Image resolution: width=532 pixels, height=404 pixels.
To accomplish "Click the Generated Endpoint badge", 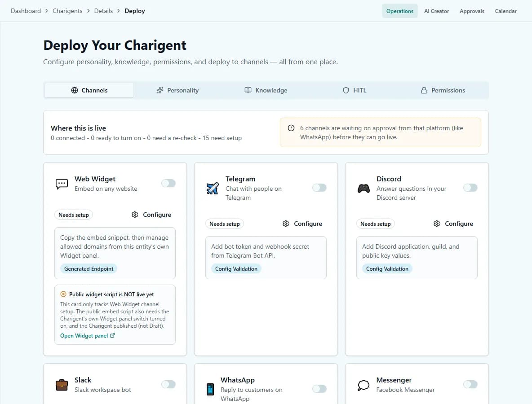I will tap(89, 269).
